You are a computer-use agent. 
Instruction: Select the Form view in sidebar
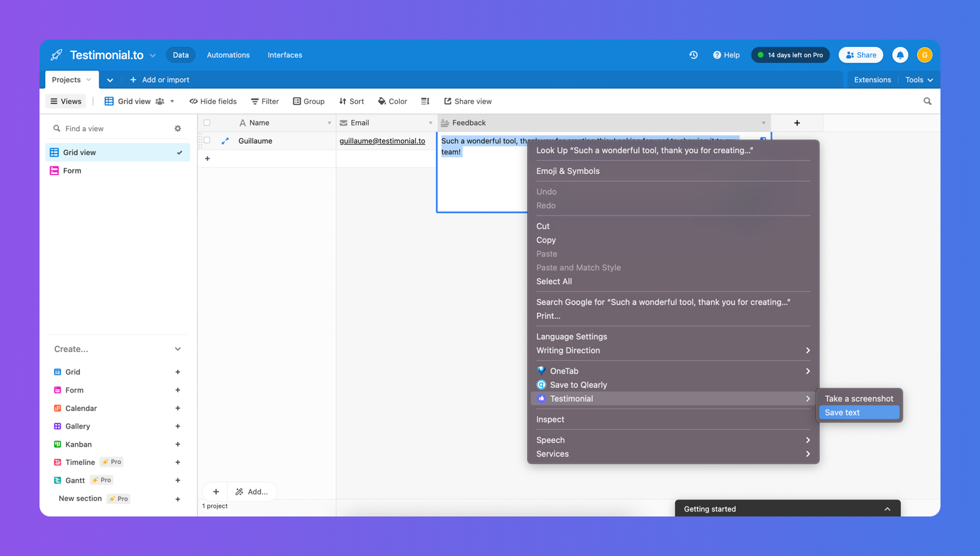pyautogui.click(x=117, y=171)
